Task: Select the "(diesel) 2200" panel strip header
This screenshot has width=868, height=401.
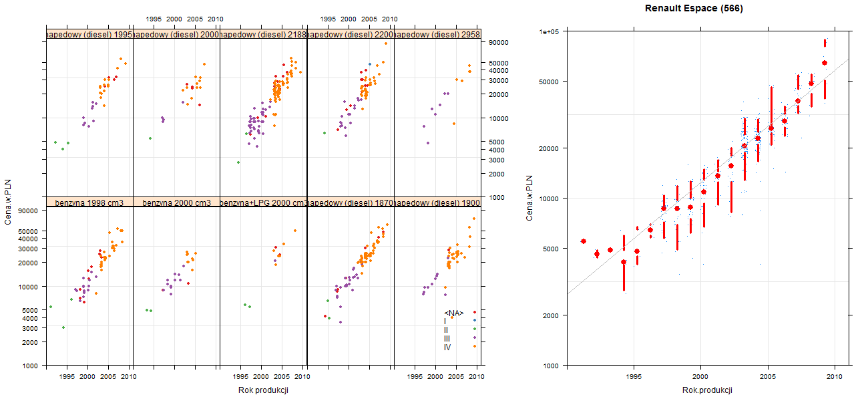Action: coord(350,34)
